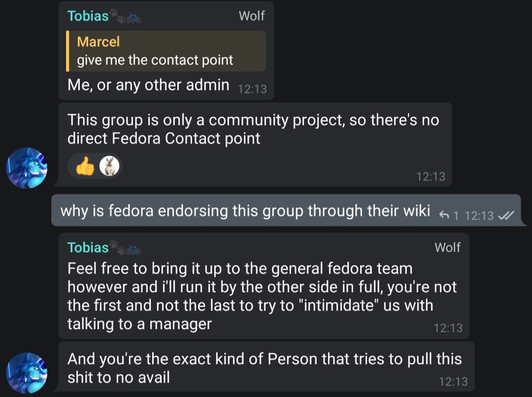Select the "And you're the exact kind of Person" message
This screenshot has width=532, height=397.
tap(264, 367)
